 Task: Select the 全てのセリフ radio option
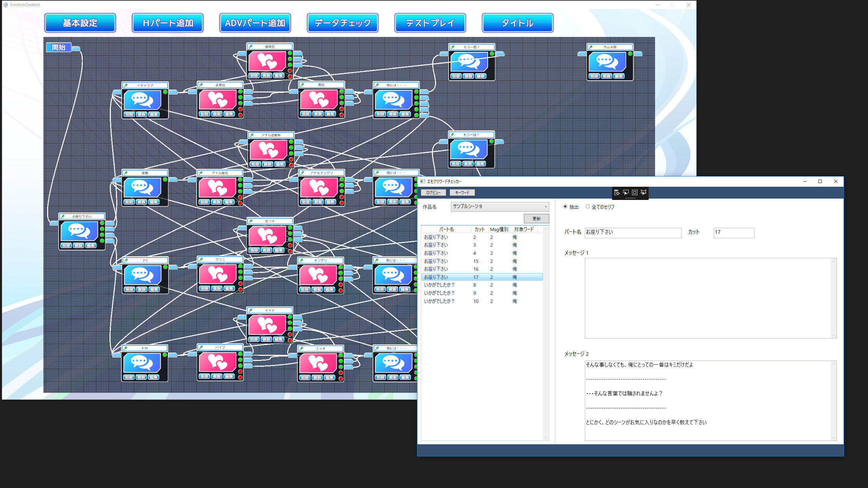(x=588, y=206)
